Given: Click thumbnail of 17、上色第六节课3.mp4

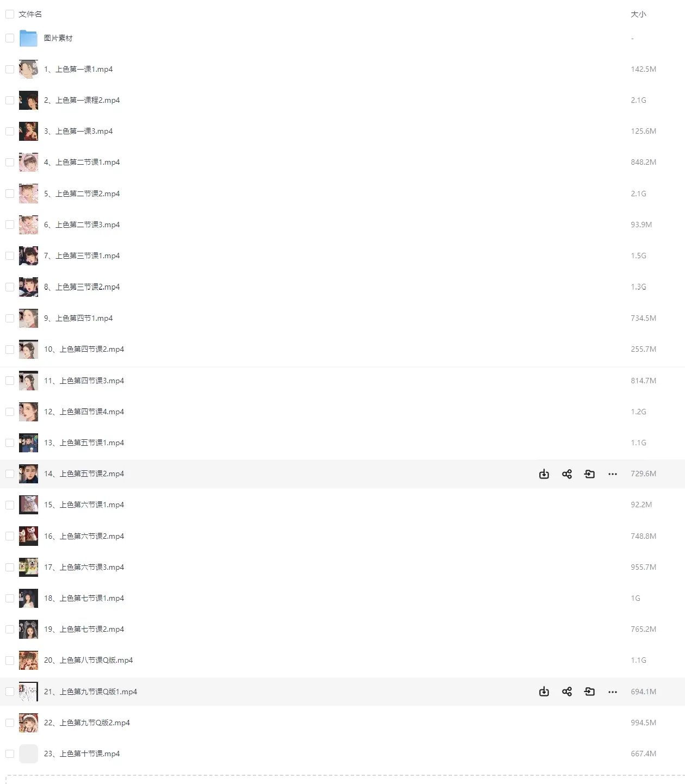Looking at the screenshot, I should click(x=28, y=567).
